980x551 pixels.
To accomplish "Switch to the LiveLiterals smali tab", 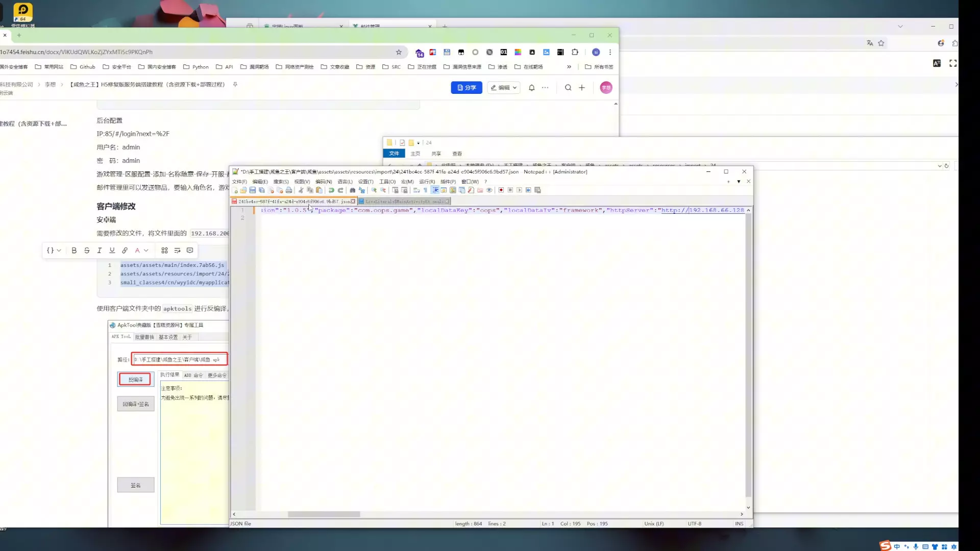I will (404, 202).
